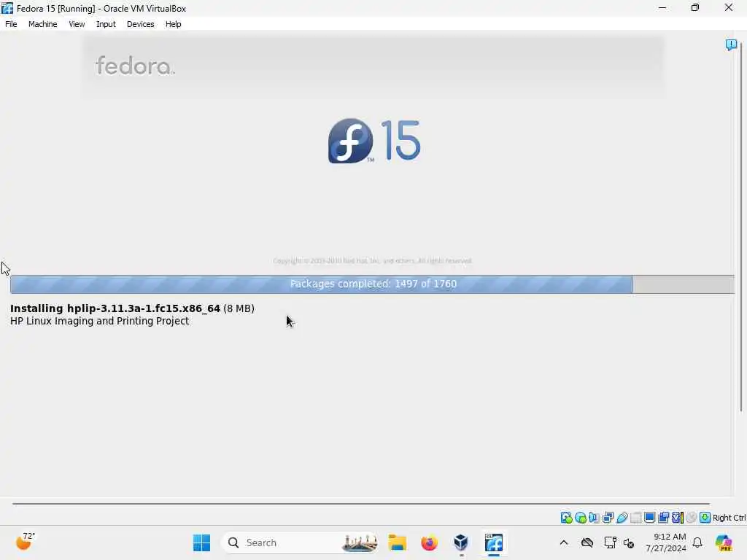Click the fedora wordmark banner
This screenshot has width=747, height=560.
[135, 66]
